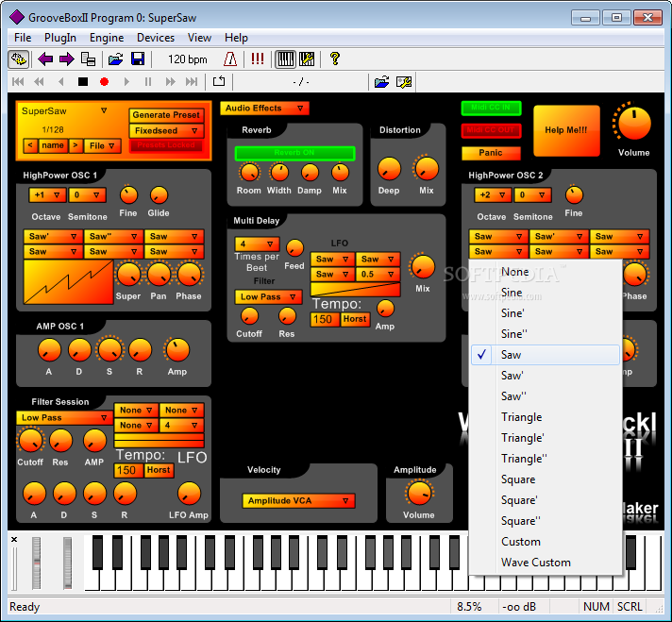Click the Reverb Room knob
Viewport: 672px width, 622px height.
[x=249, y=173]
